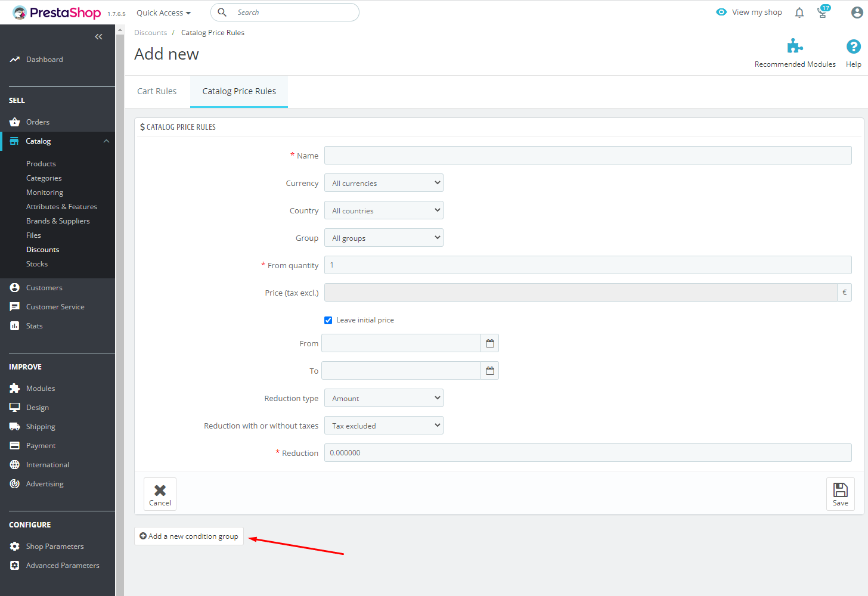Click the Modules puzzle icon in sidebar
Viewport: 868px width, 596px height.
[x=15, y=389]
